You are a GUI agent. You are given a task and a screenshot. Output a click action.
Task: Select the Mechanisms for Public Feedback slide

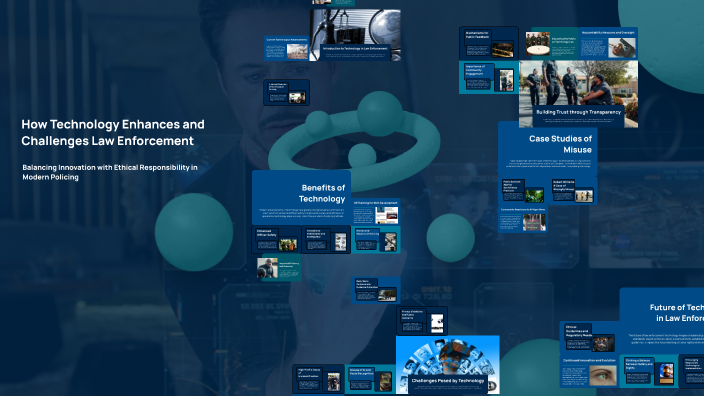[x=489, y=44]
